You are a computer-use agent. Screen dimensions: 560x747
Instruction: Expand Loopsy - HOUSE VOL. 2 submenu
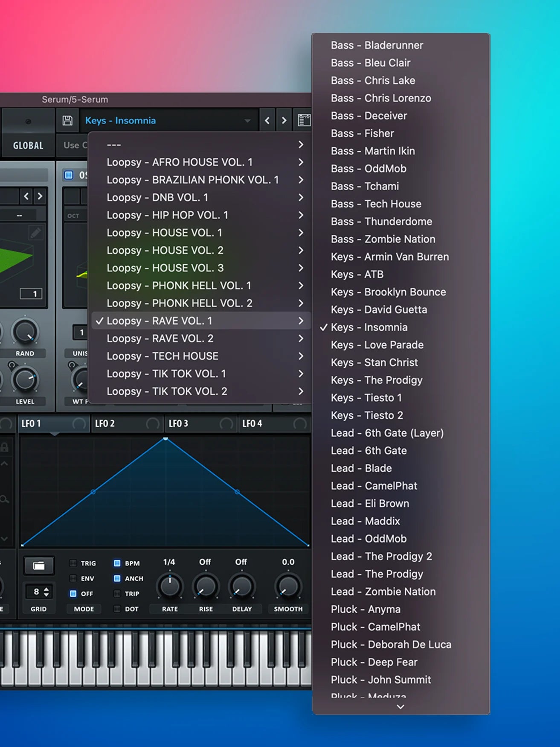(200, 250)
